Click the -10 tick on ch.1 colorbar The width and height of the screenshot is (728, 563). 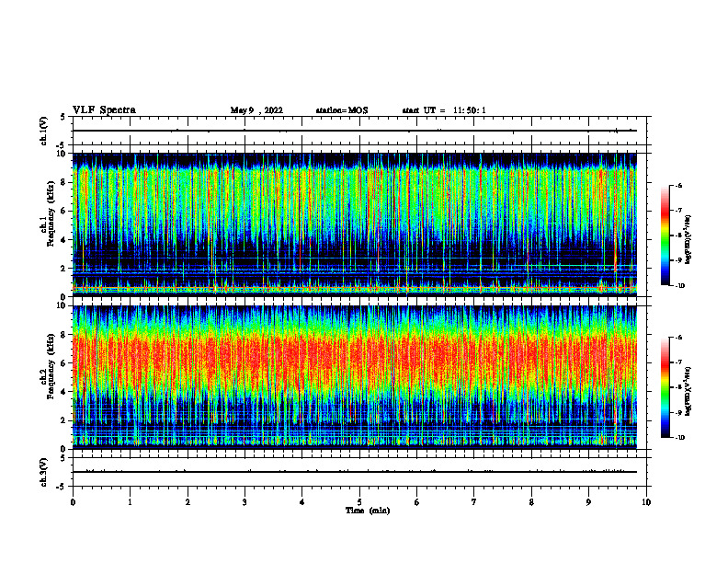679,285
